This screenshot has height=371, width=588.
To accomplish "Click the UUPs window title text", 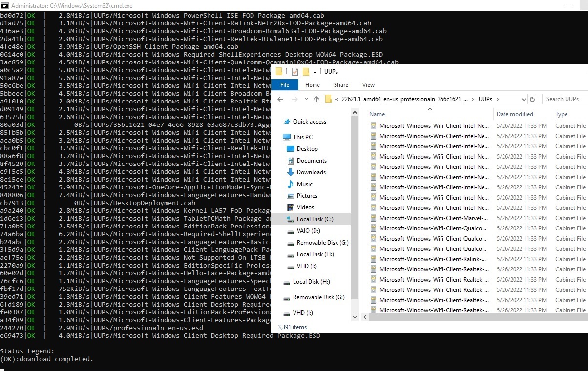I will (331, 72).
